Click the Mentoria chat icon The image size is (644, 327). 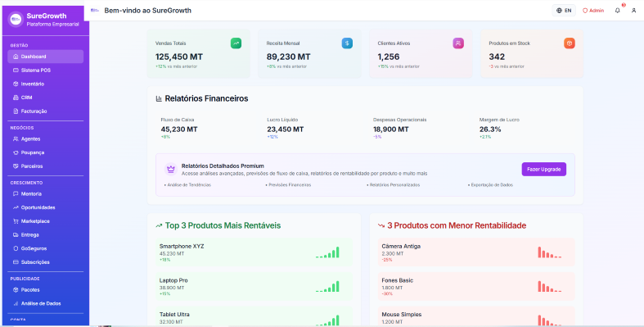coord(16,193)
